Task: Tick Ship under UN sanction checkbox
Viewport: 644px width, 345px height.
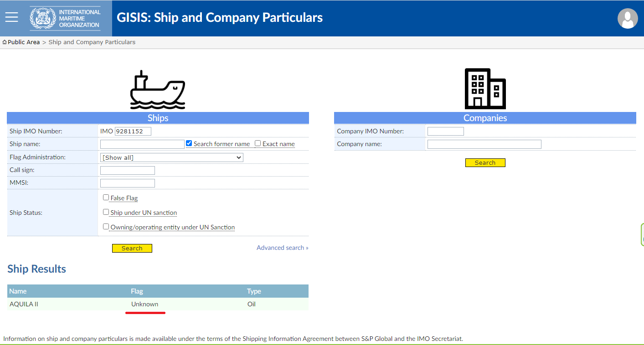Action: (106, 212)
